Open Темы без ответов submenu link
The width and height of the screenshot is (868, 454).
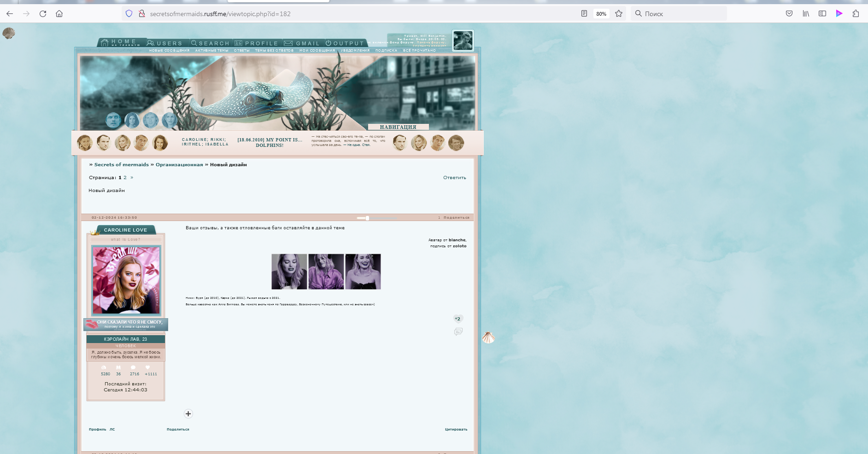pos(274,51)
